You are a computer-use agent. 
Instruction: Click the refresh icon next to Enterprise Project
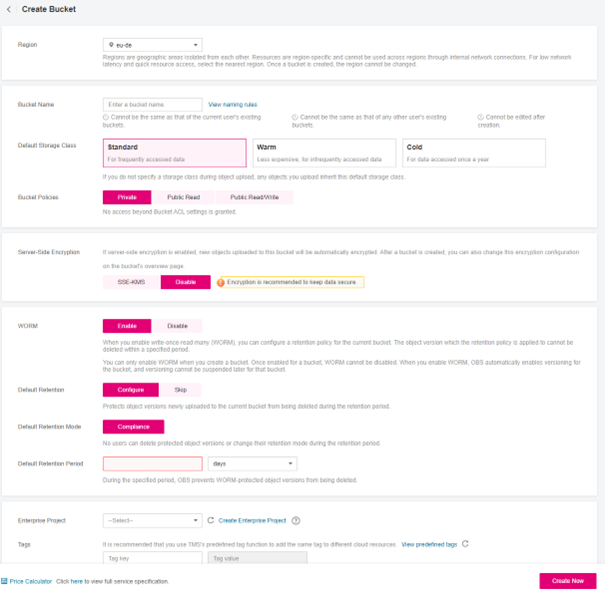point(211,521)
